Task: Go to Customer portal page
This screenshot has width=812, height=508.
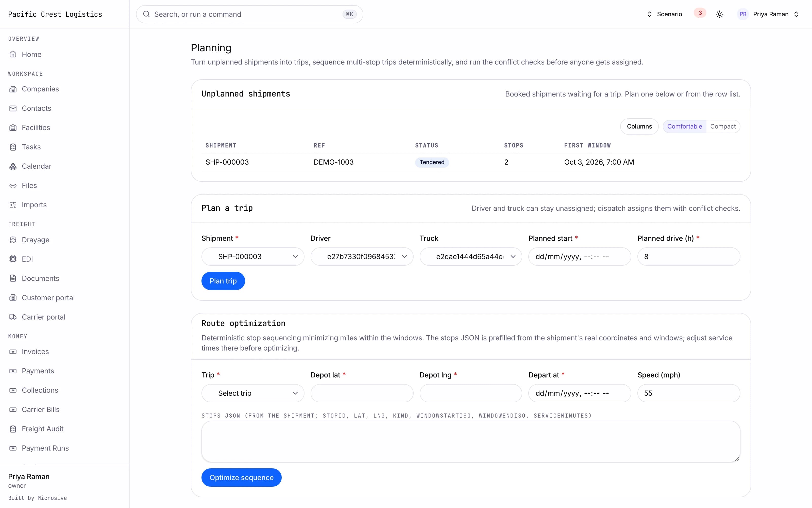Action: 48,298
